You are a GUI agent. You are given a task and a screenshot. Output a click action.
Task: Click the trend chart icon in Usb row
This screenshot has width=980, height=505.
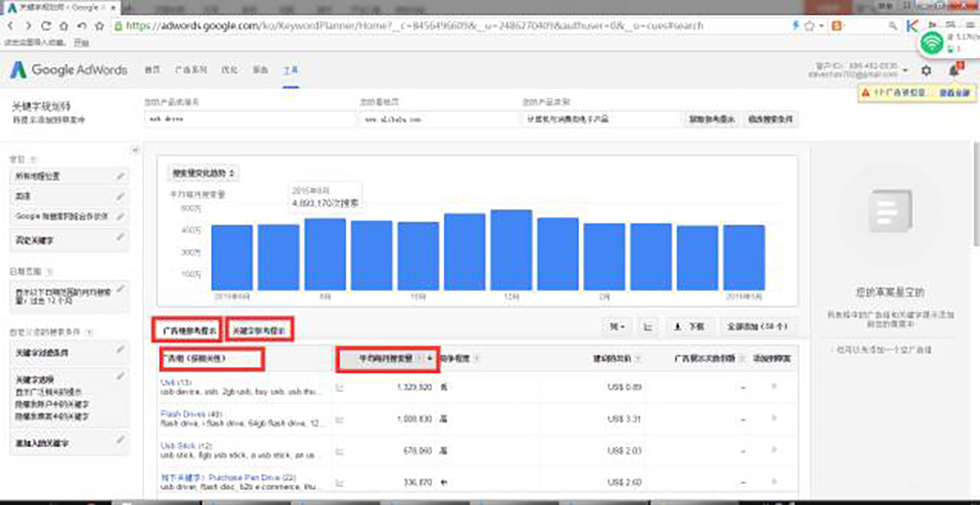pos(341,385)
